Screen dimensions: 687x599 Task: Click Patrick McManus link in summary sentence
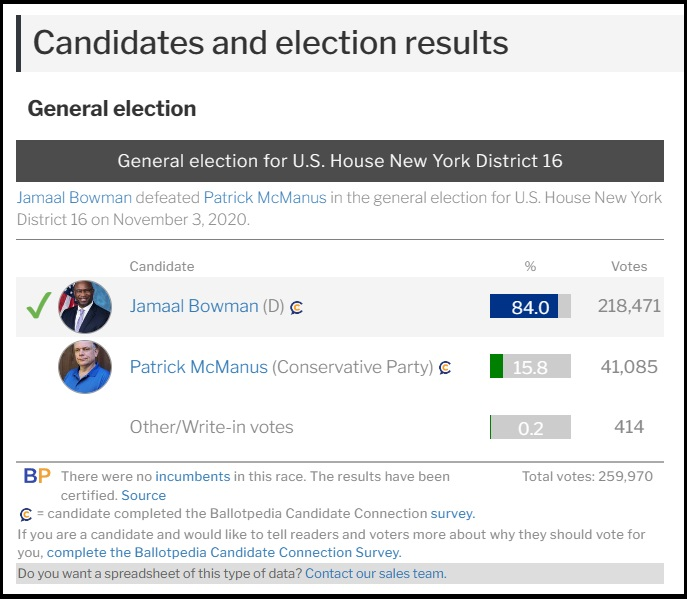[265, 198]
